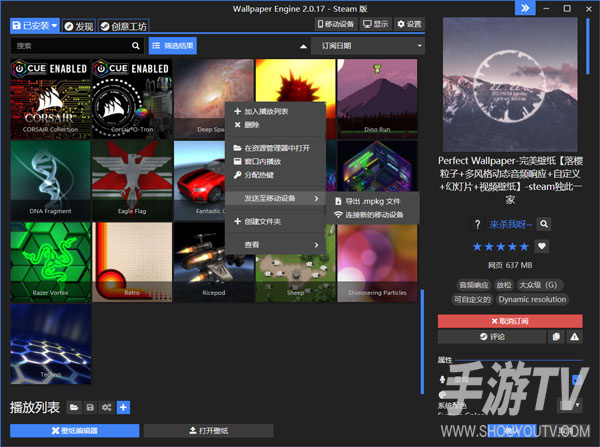This screenshot has width=600, height=447.
Task: Click the Perfect Wallpaper preview image
Action: (x=510, y=84)
